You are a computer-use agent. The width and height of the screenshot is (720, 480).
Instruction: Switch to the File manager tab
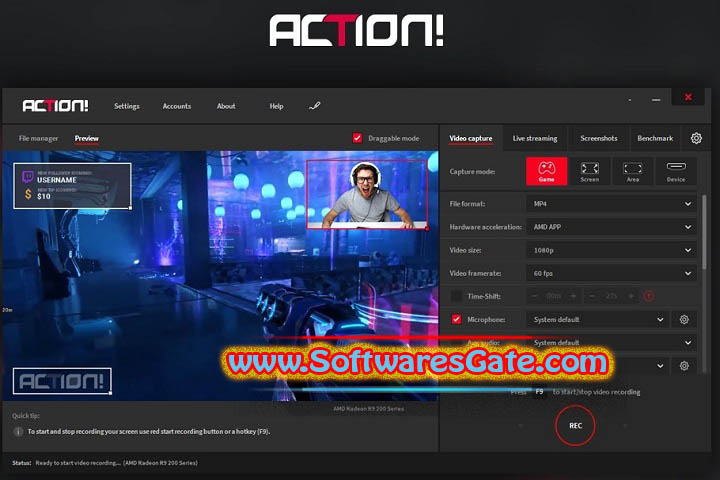[x=39, y=138]
